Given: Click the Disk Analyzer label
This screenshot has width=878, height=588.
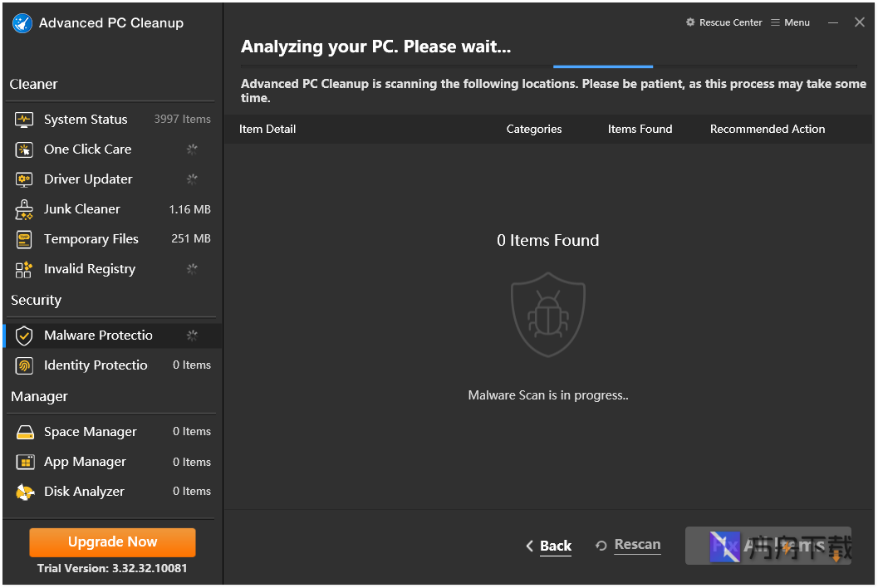Looking at the screenshot, I should pos(85,492).
